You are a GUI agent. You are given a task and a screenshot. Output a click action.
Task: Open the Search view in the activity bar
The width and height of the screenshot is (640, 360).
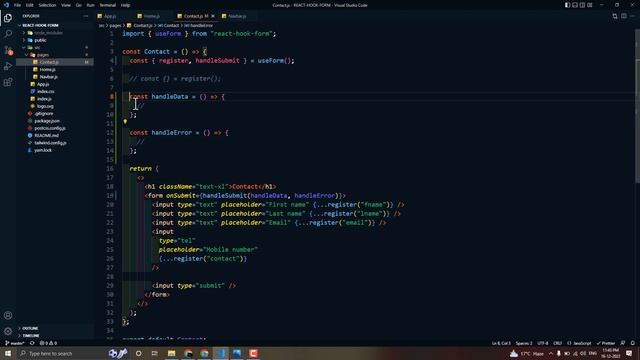tap(8, 34)
